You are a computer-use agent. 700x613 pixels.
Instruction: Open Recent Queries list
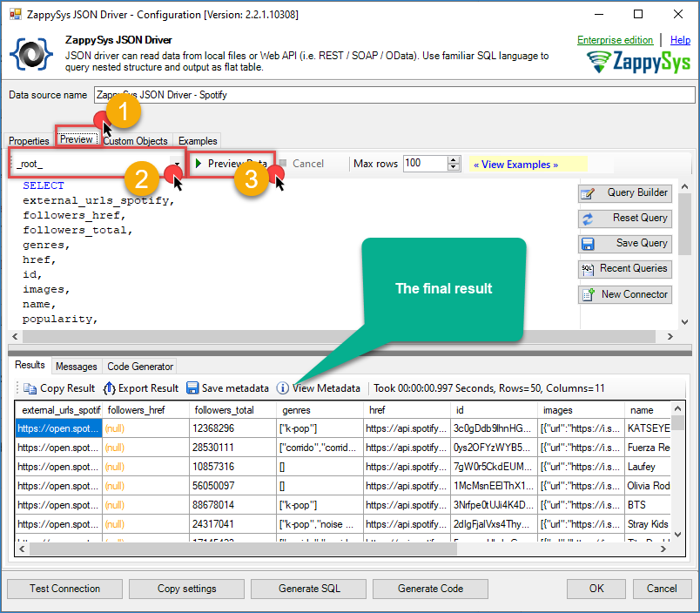click(624, 269)
